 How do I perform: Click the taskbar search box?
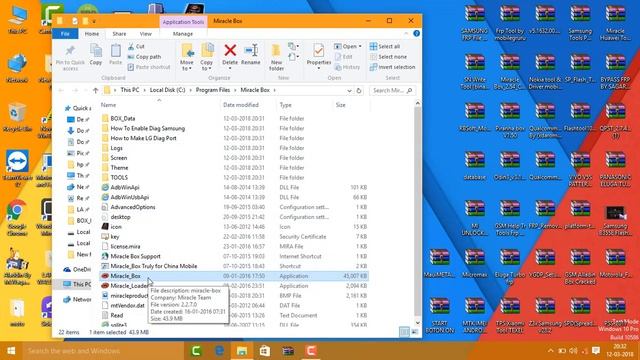(103, 351)
